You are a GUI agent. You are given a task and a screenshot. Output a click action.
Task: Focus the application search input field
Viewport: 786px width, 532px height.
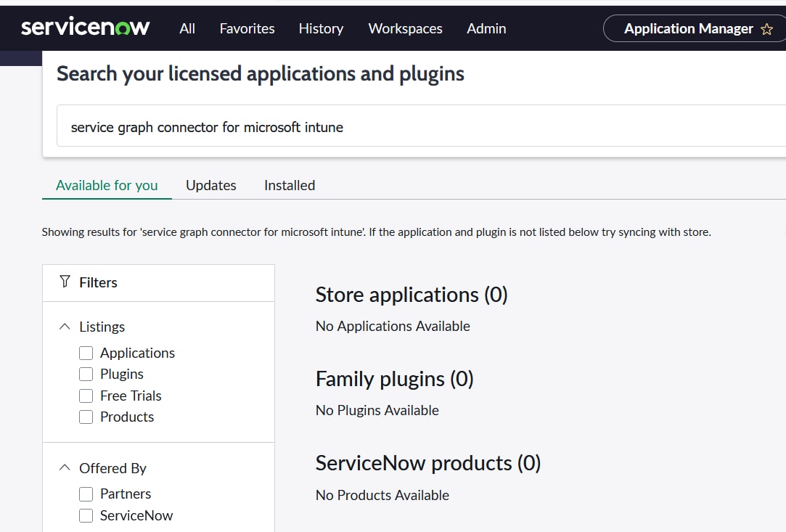(x=421, y=126)
